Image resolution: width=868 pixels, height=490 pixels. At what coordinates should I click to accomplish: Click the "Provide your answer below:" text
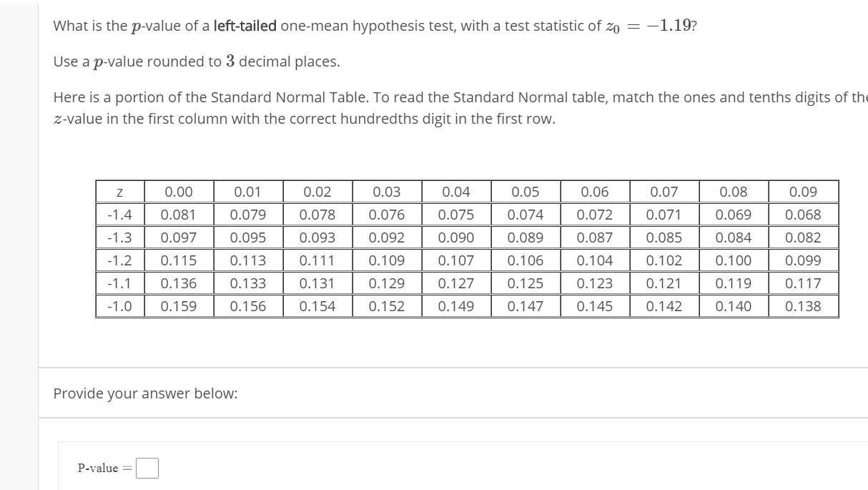(x=146, y=393)
